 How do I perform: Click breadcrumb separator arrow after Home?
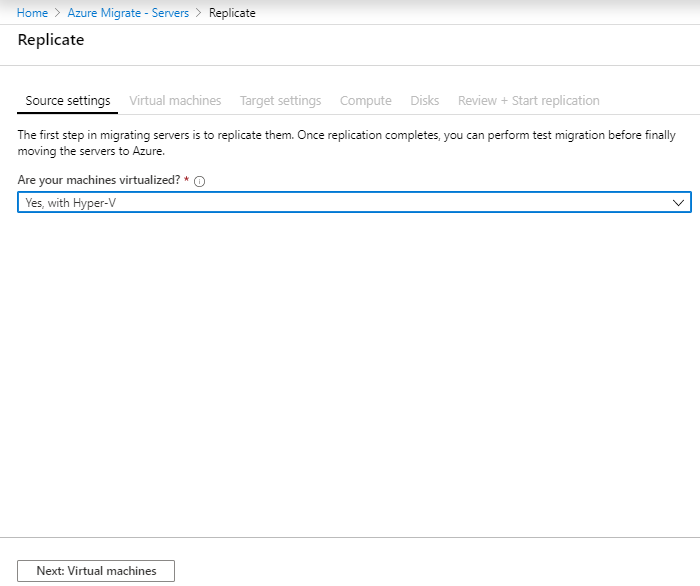(x=57, y=13)
